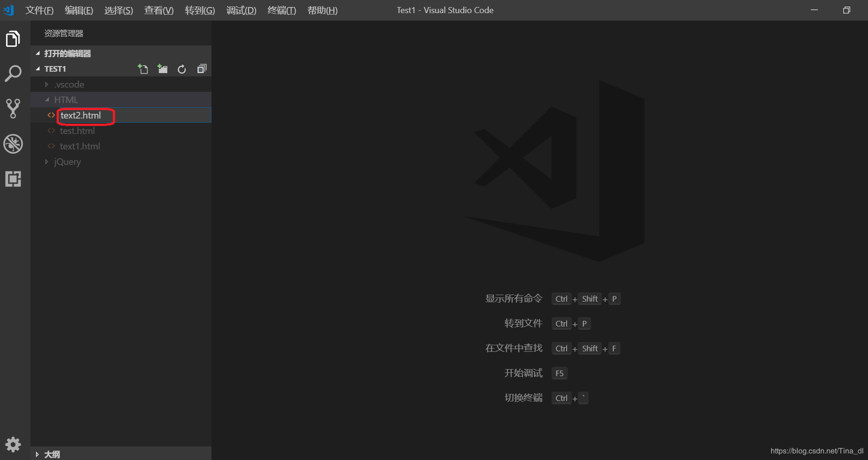Open the Explorer view in activity bar
This screenshot has height=460, width=868.
pos(13,39)
